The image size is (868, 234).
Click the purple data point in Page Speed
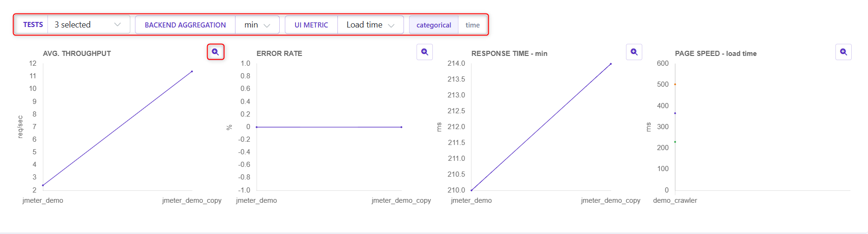pyautogui.click(x=675, y=113)
